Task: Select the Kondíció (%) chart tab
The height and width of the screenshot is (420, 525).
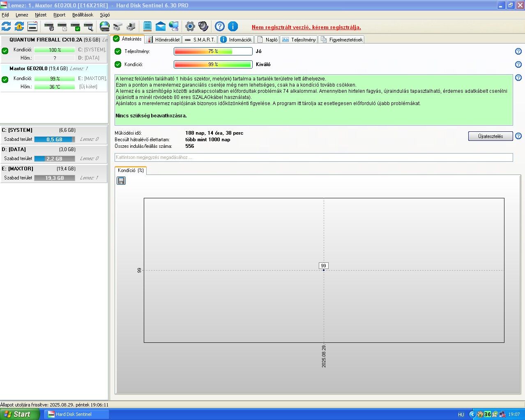Action: pos(131,170)
